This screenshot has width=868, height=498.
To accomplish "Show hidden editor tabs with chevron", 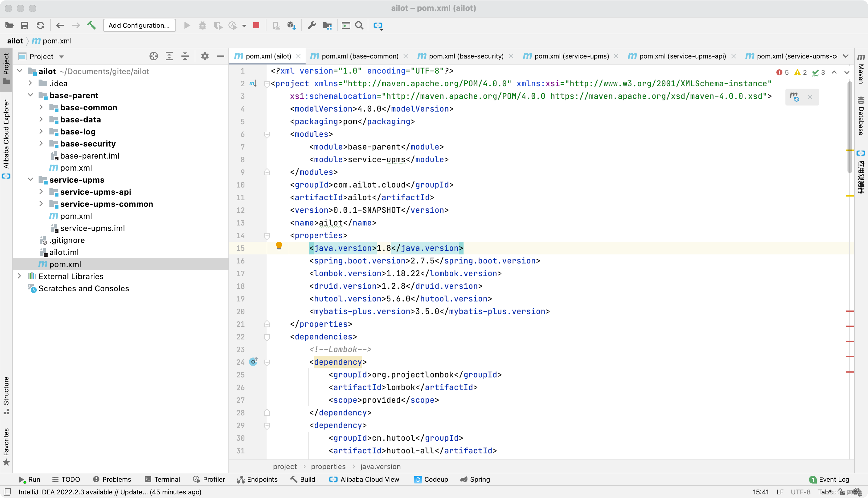I will [x=846, y=56].
